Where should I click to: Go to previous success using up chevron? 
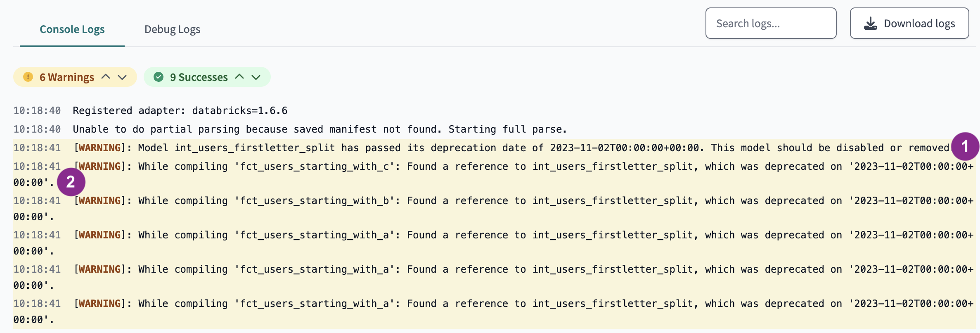239,77
